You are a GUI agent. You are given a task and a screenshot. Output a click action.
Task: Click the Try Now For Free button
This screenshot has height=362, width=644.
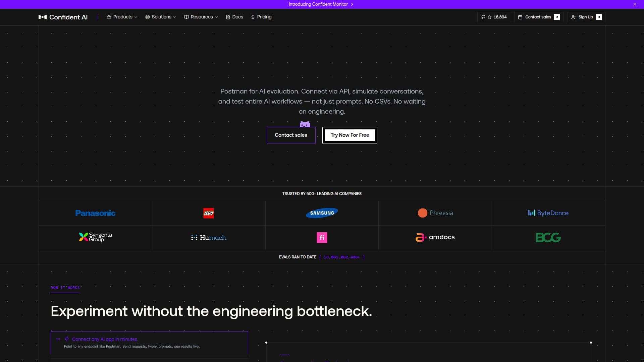[x=350, y=135]
